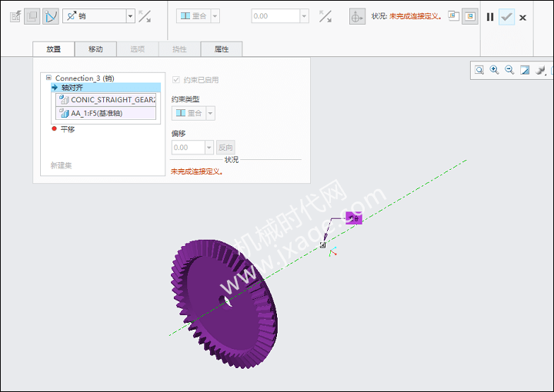Viewport: 554px width, 392px height.
Task: Click the 选项 tab
Action: tap(138, 49)
